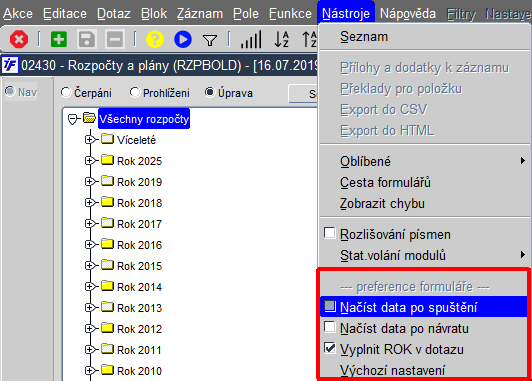
Task: Collapse the Všechny rozpočty tree root
Action: tap(72, 119)
